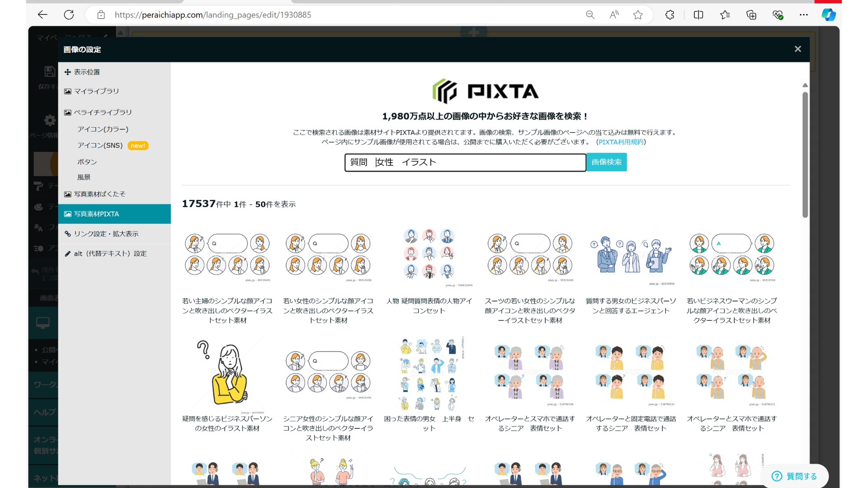The height and width of the screenshot is (488, 868).
Task: Open browser settings ellipsis menu
Action: point(803,15)
